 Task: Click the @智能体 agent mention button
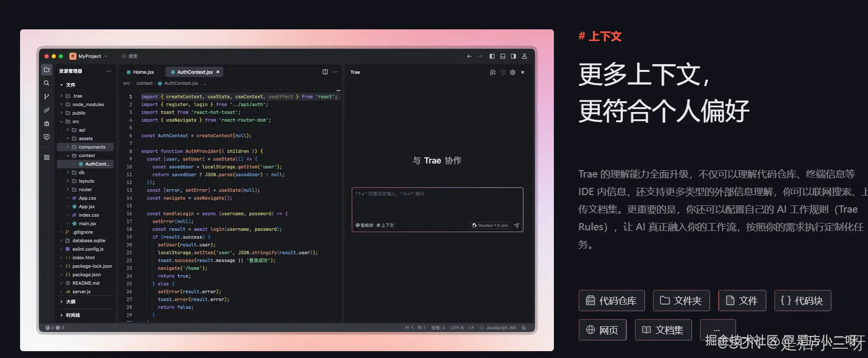[365, 225]
